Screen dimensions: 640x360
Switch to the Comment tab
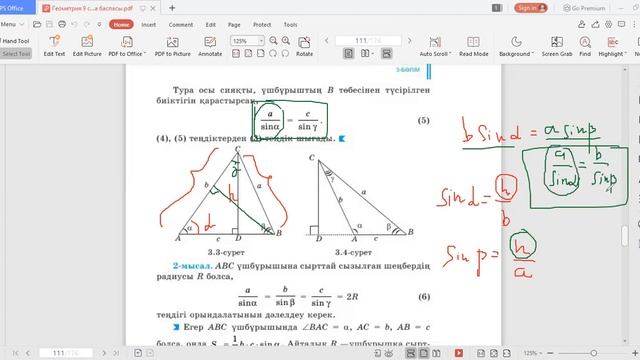(181, 24)
